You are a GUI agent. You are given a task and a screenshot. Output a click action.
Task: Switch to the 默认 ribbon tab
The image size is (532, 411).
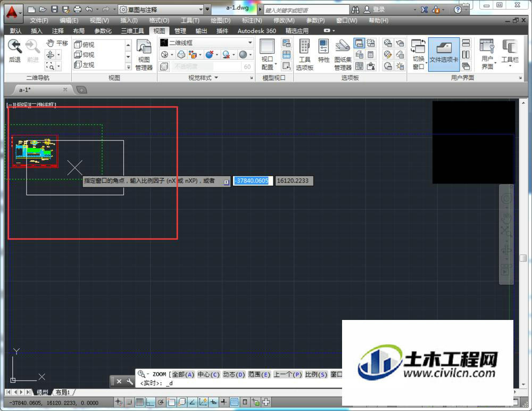15,31
